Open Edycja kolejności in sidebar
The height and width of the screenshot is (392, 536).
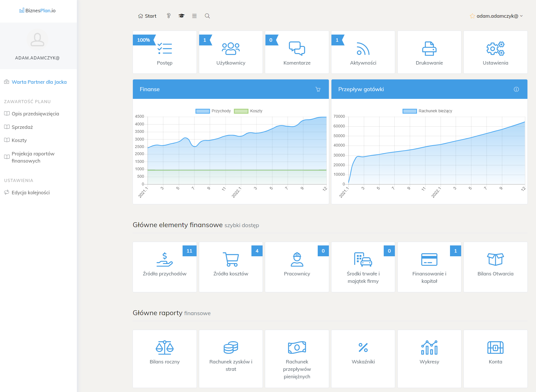click(x=27, y=193)
